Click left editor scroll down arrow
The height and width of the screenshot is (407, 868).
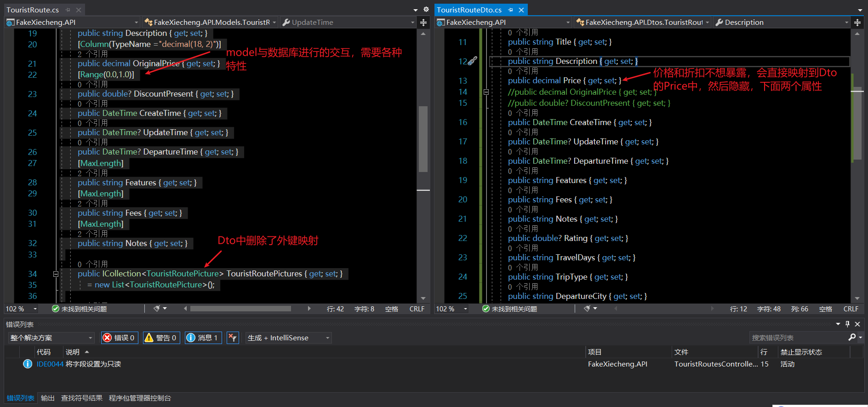pyautogui.click(x=423, y=298)
